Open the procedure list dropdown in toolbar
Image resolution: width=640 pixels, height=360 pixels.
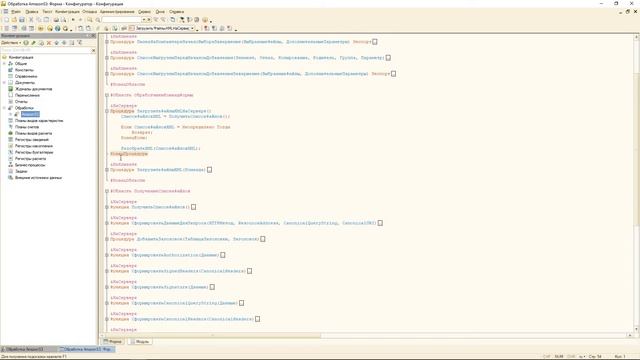tap(192, 29)
